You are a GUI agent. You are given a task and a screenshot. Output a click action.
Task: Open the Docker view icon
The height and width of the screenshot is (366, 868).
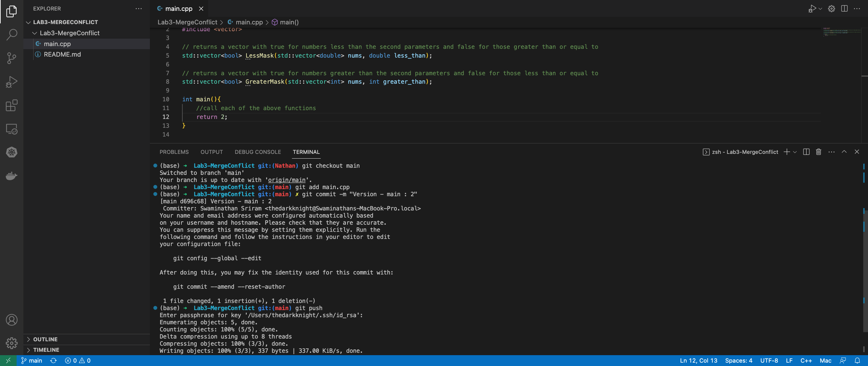pyautogui.click(x=12, y=176)
